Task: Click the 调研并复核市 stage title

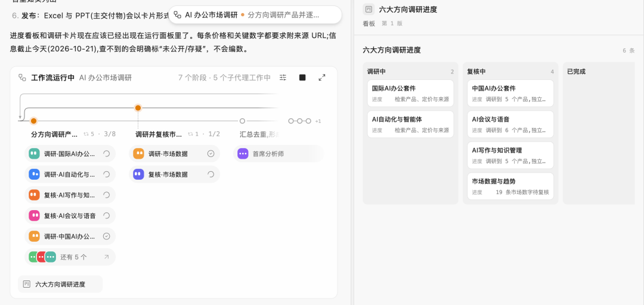Action: [159, 134]
